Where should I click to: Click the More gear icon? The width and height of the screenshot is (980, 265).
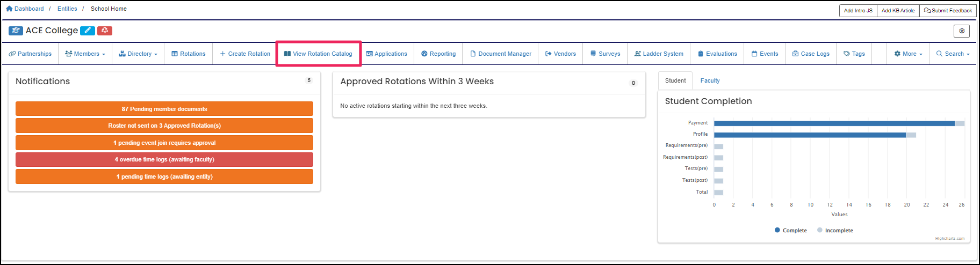click(x=897, y=54)
